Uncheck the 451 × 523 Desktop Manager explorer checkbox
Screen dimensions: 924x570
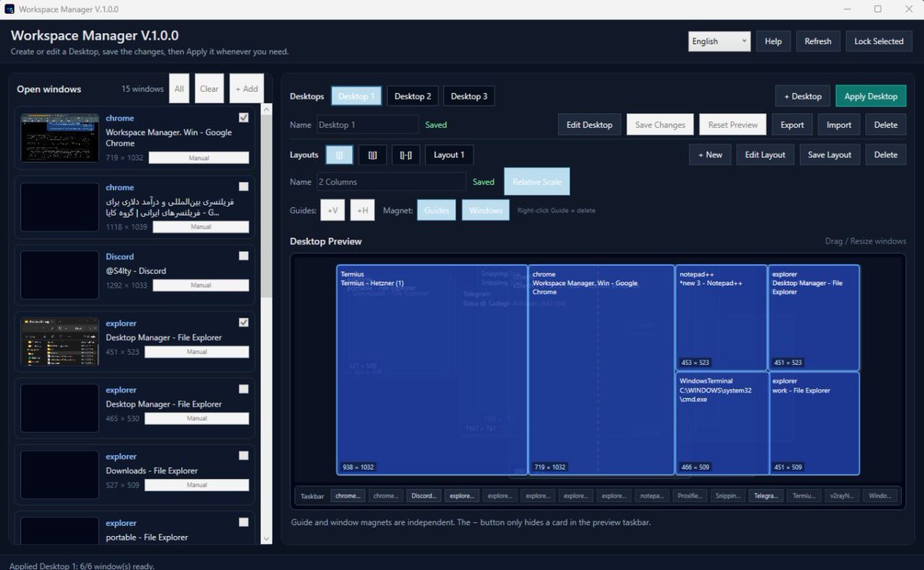(244, 323)
